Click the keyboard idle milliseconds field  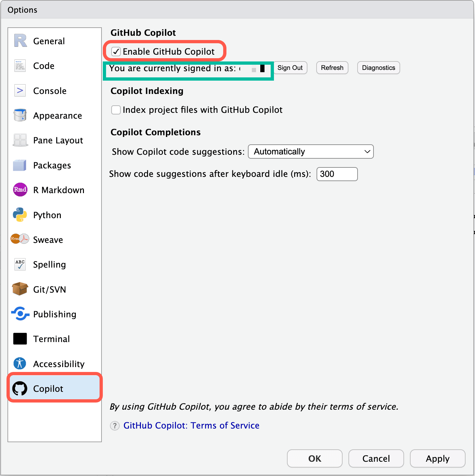pyautogui.click(x=337, y=174)
